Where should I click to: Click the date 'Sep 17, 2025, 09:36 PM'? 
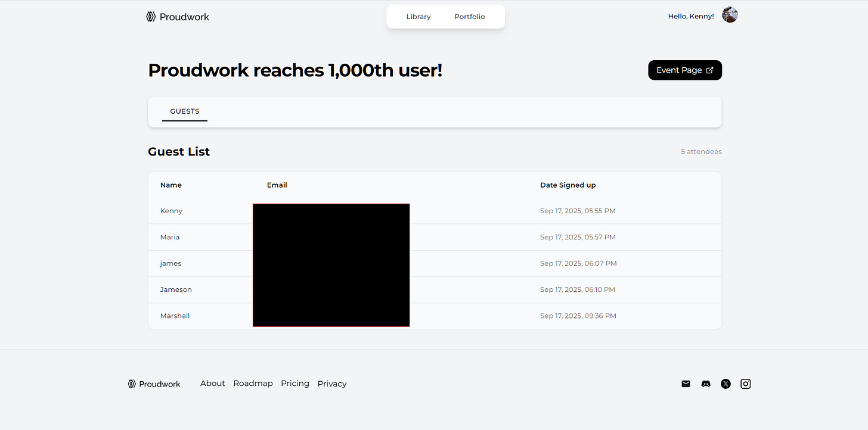(578, 316)
